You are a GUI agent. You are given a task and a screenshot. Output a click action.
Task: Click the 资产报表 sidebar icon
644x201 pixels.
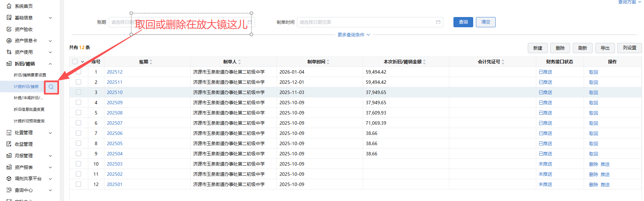9,167
